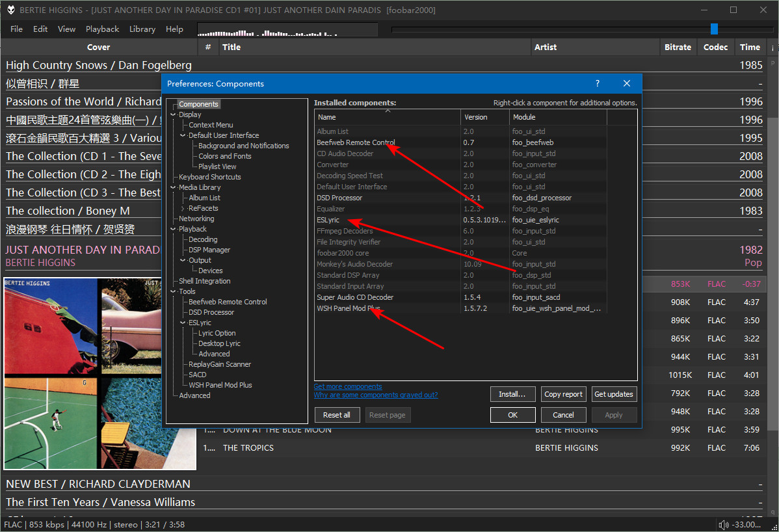Click the help question mark on the Preferences dialog
Image resolution: width=779 pixels, height=532 pixels.
tap(597, 83)
